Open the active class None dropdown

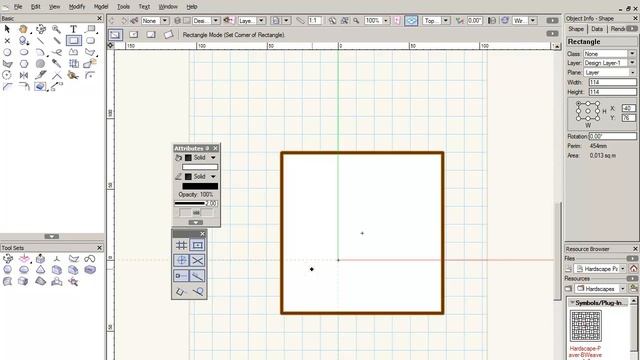(164, 20)
